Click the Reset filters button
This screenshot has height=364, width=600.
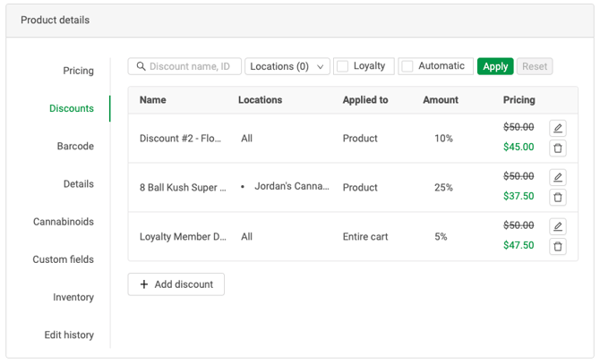tap(535, 66)
